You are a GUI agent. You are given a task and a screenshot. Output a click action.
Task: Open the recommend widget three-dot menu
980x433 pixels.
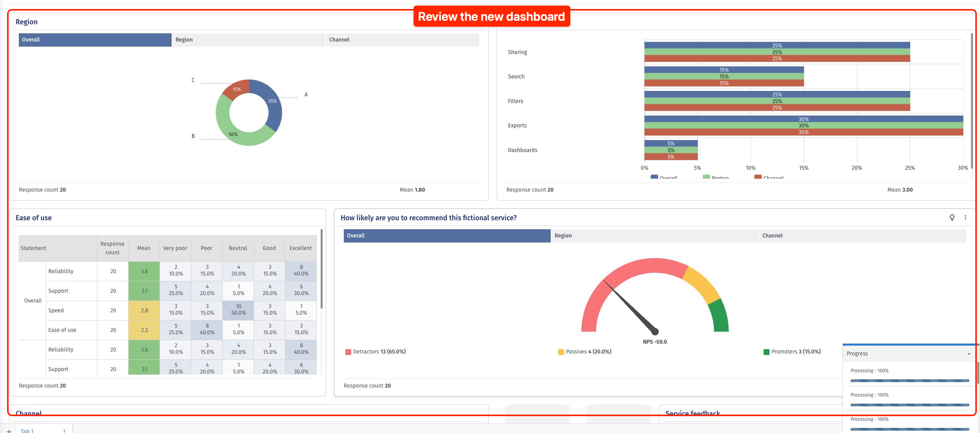coord(965,217)
